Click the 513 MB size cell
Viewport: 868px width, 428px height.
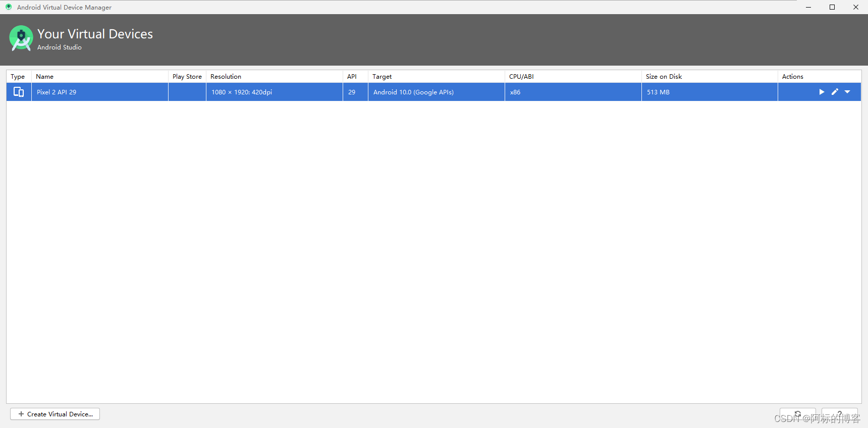[710, 92]
